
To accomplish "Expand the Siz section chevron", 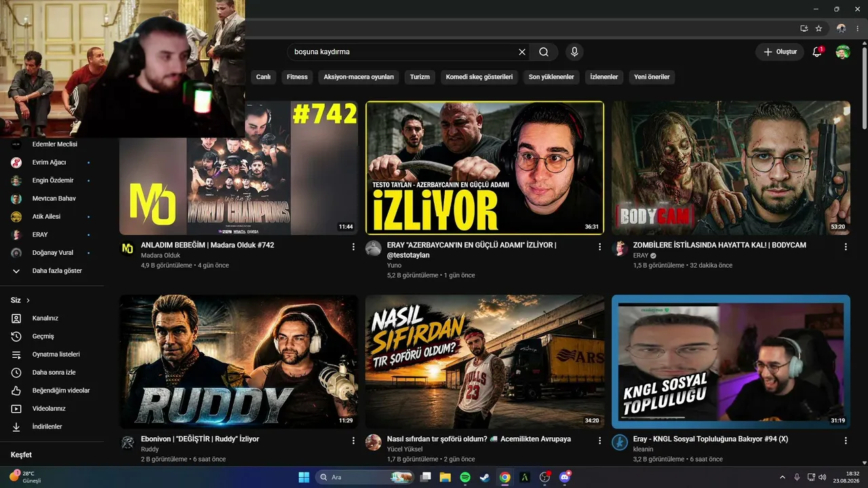I will point(28,300).
